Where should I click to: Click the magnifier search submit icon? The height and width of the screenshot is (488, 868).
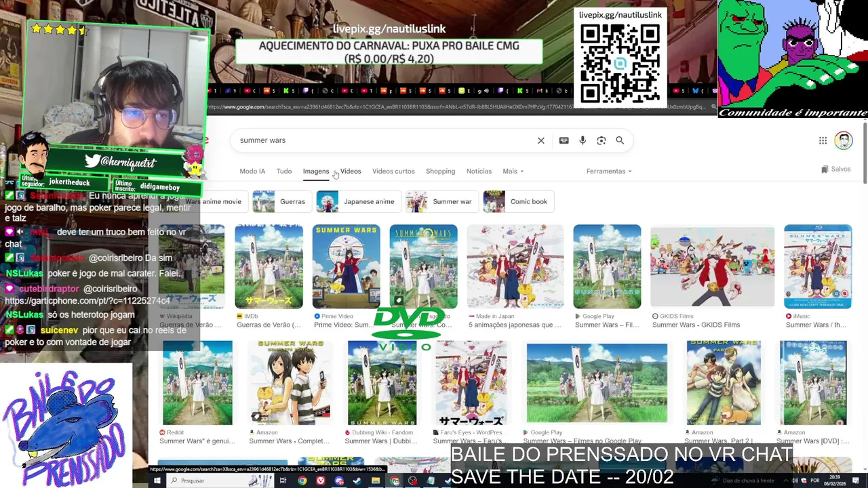click(x=620, y=140)
